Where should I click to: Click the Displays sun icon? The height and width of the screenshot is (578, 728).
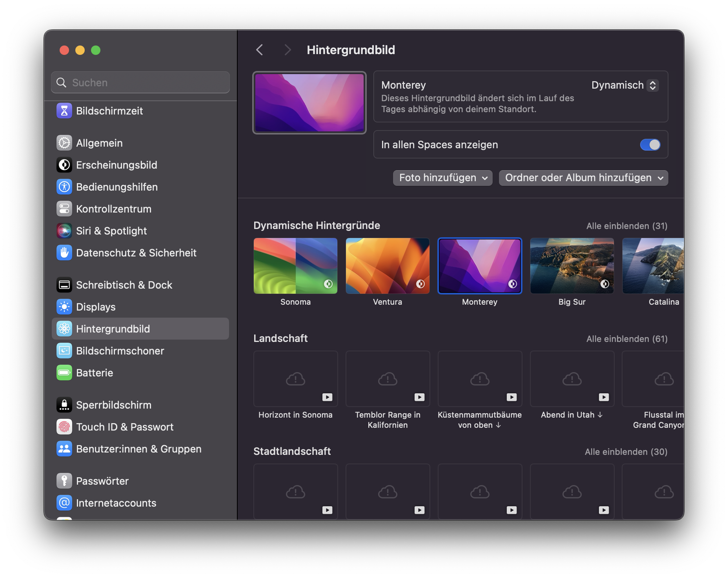pyautogui.click(x=64, y=307)
